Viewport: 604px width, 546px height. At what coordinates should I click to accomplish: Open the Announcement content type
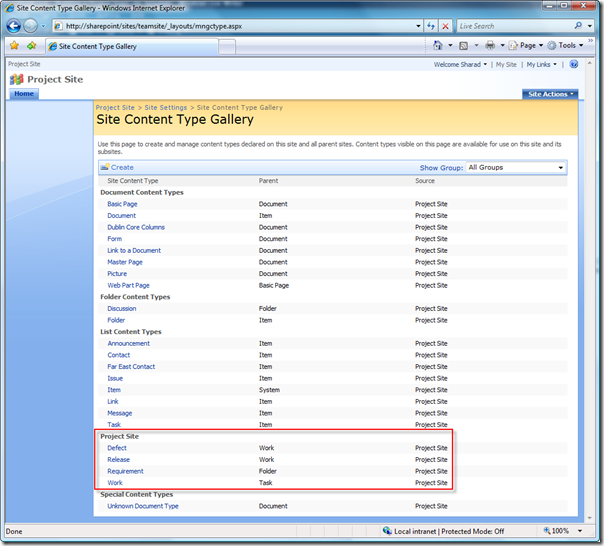click(x=129, y=343)
